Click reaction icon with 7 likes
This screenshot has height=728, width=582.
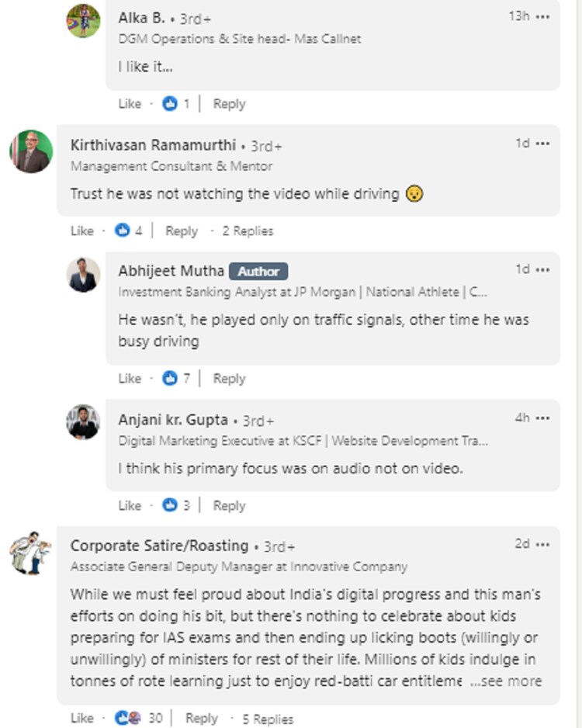click(x=170, y=379)
